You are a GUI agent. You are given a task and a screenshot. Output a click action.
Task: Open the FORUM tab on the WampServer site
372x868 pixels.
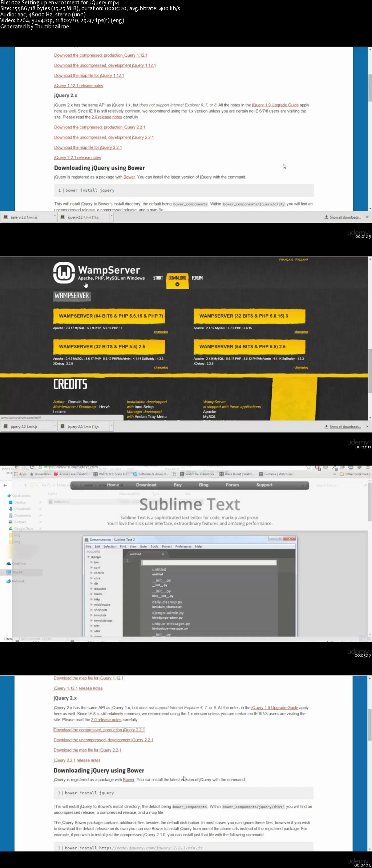(197, 278)
